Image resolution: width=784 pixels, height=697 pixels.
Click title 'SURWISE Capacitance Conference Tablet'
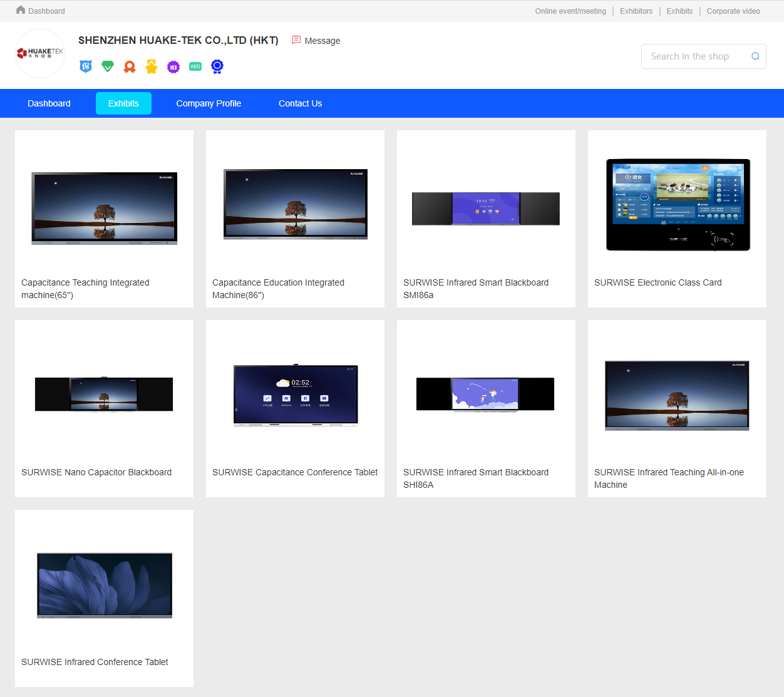[295, 472]
